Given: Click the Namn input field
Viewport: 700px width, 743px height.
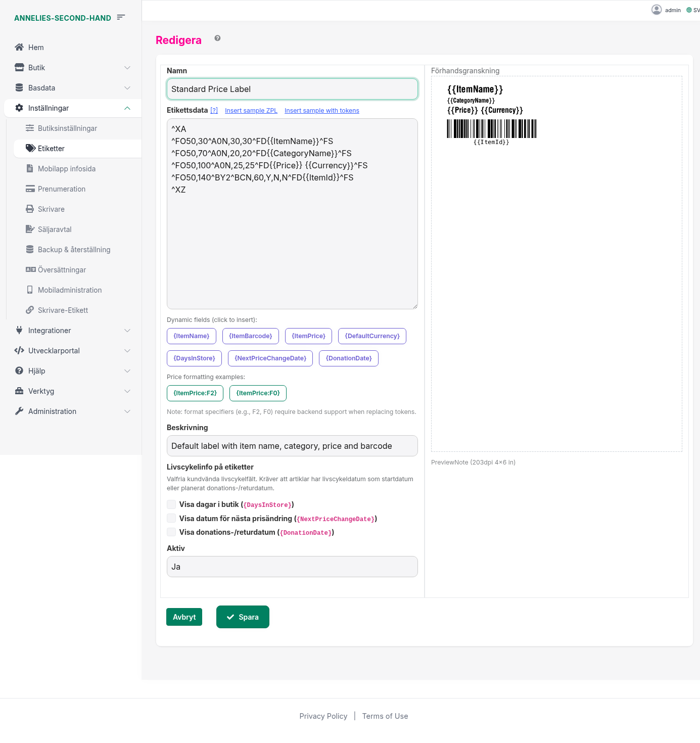Looking at the screenshot, I should (292, 89).
